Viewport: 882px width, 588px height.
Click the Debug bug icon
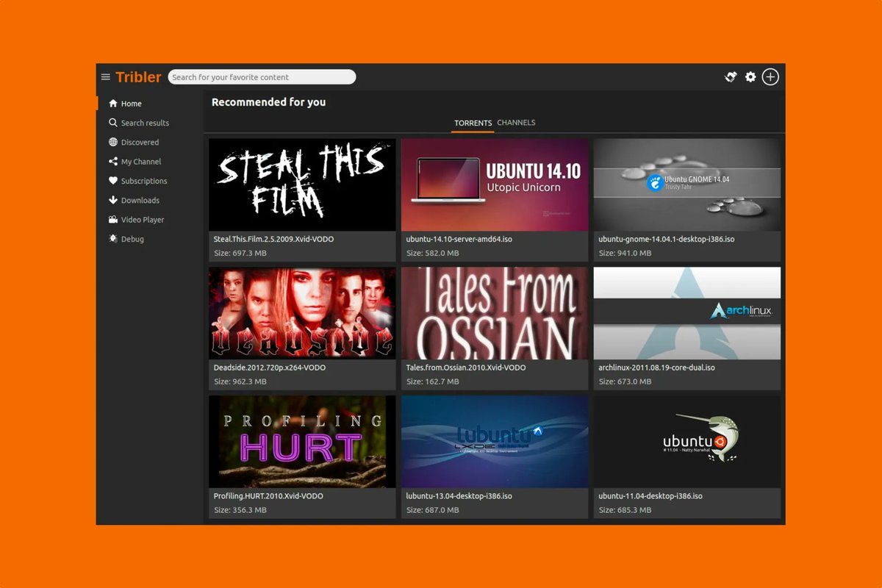point(113,239)
